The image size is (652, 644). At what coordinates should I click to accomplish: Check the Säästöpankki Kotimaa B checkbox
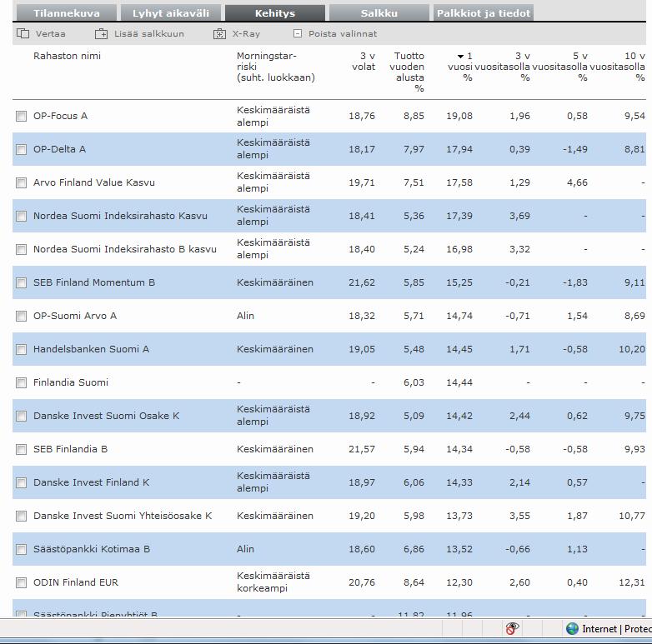[21, 549]
